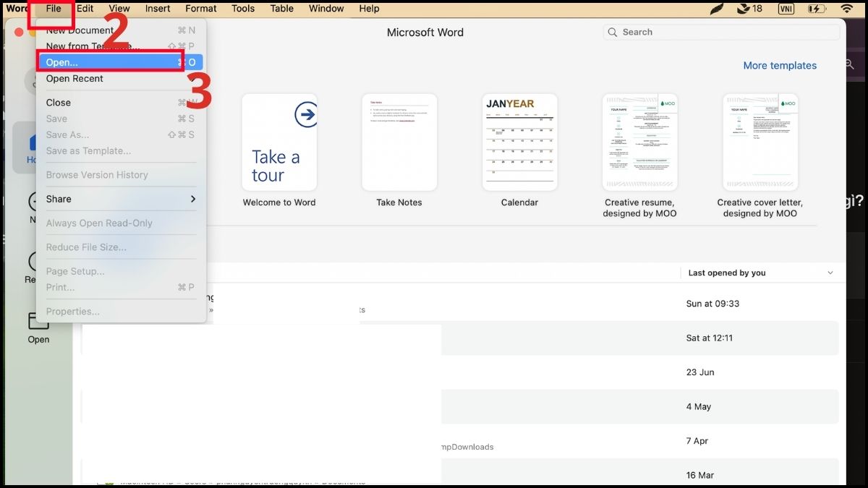Open the Tools menu

click(243, 9)
